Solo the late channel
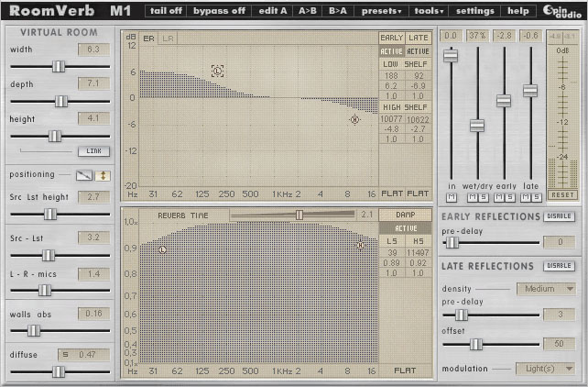Viewport: 588px width, 387px height. 536,197
